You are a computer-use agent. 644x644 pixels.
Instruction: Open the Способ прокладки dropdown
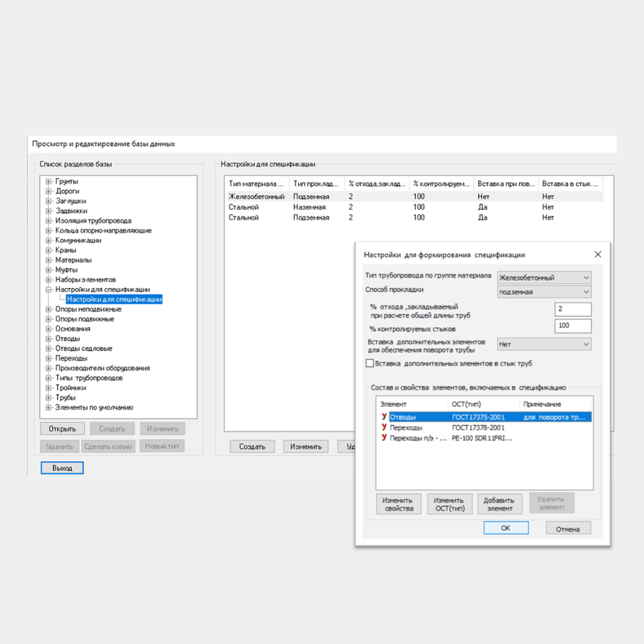[x=585, y=292]
